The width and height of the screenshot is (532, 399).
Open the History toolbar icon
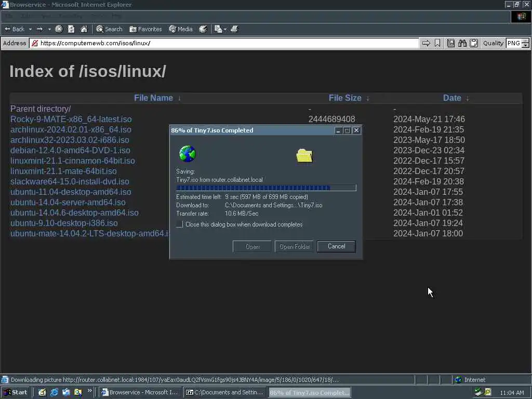203,29
